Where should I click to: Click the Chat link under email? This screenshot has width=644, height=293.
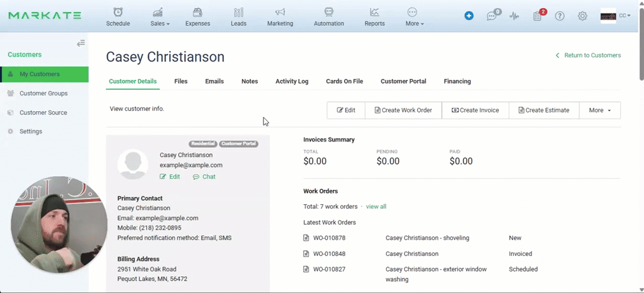click(204, 177)
